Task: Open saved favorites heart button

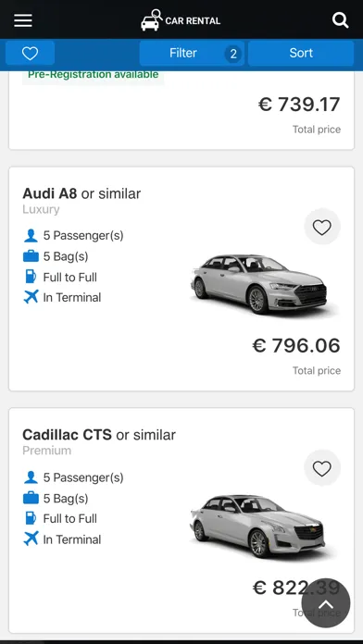Action: click(30, 53)
